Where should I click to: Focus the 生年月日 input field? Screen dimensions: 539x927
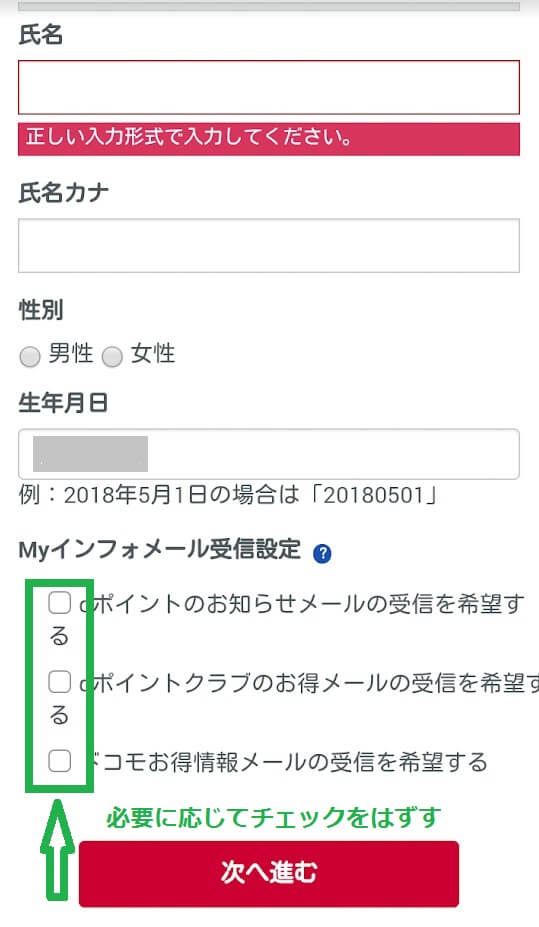point(269,454)
